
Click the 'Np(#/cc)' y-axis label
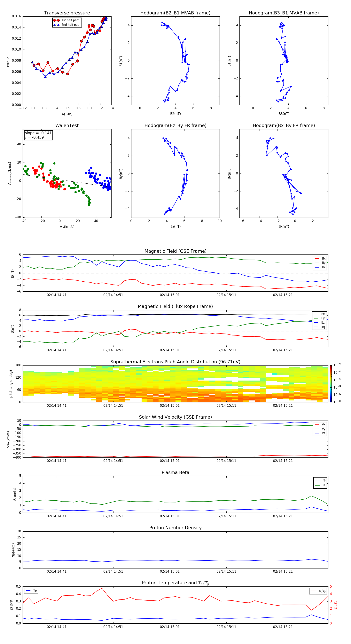point(13,550)
